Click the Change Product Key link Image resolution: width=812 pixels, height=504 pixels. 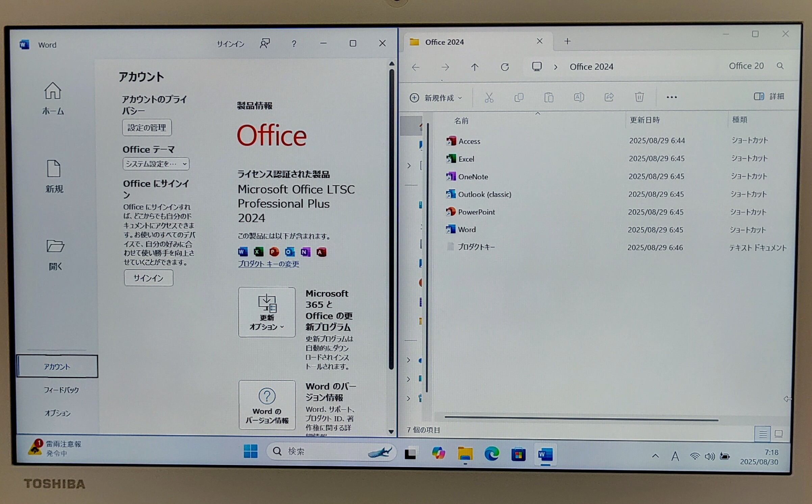(269, 264)
